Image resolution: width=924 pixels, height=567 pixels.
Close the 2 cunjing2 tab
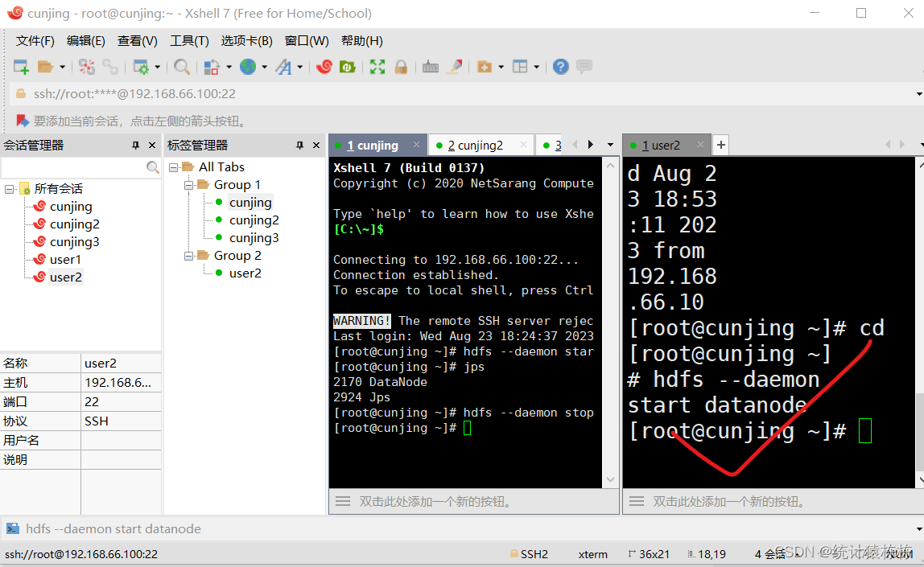523,145
